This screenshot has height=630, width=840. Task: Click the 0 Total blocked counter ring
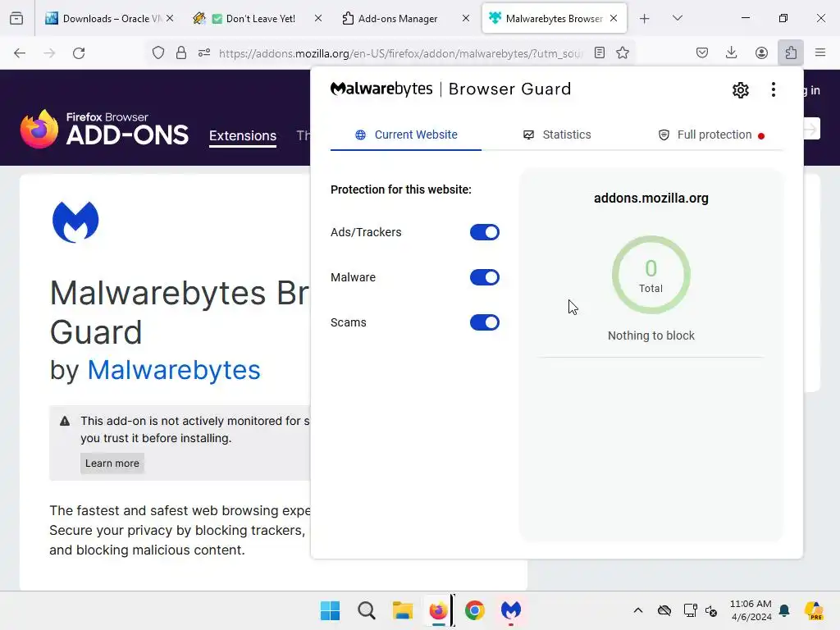click(651, 275)
